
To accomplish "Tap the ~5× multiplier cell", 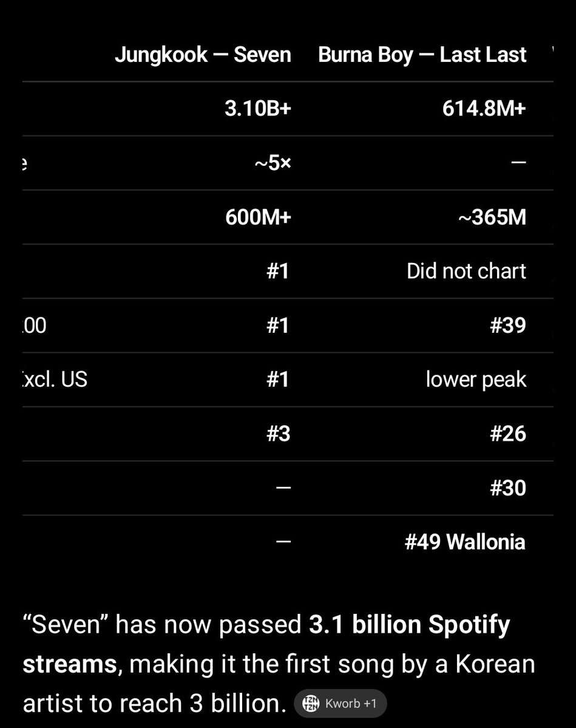I will tap(273, 163).
